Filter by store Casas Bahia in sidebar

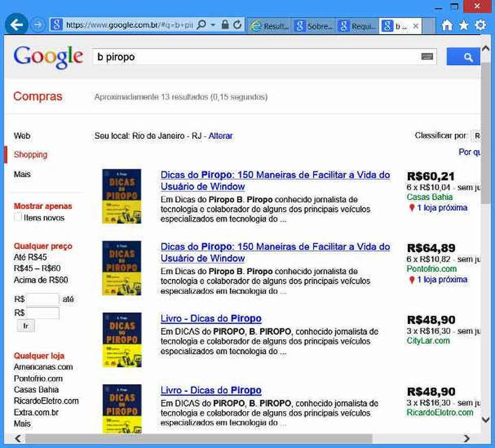(36, 390)
